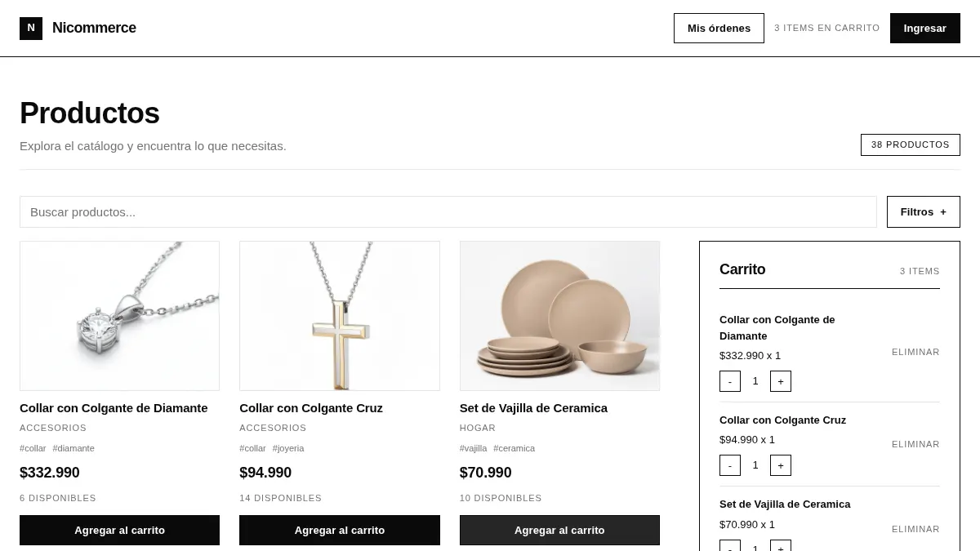Focus the Buscar productos search field

pos(448,211)
